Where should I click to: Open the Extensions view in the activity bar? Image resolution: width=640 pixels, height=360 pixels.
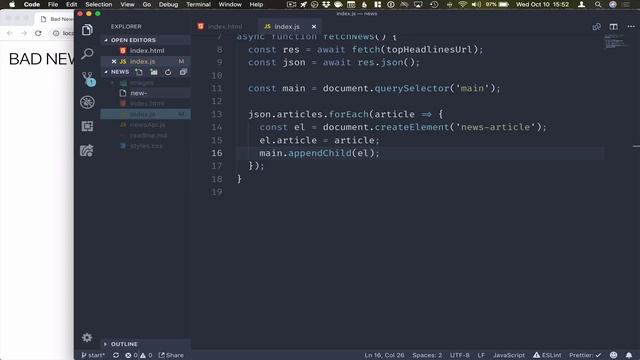[x=87, y=126]
